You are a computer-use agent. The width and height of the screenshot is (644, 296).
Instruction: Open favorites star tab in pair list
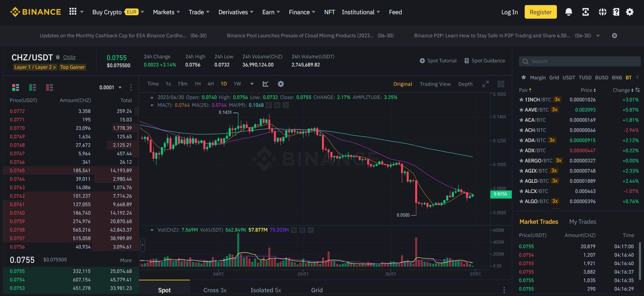tap(524, 77)
